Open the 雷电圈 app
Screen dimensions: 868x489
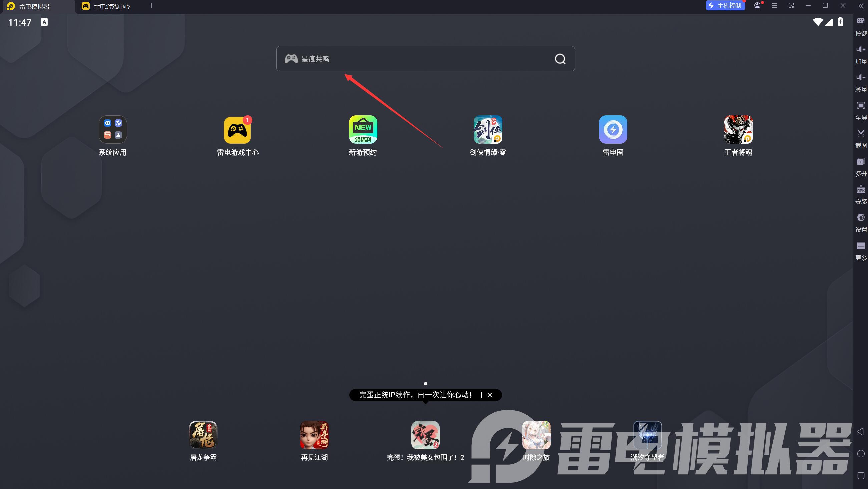click(613, 130)
